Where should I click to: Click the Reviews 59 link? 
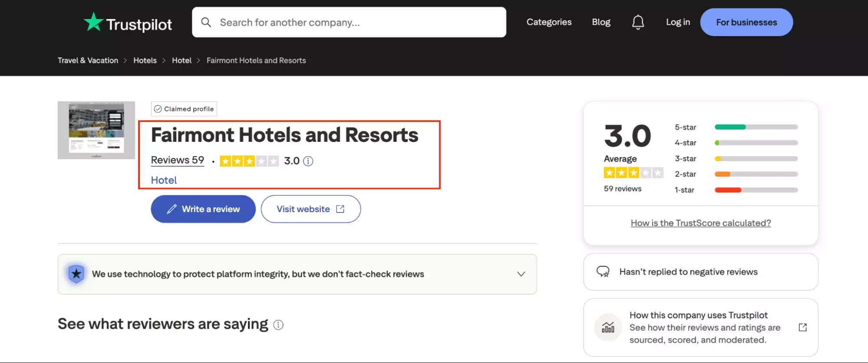(x=177, y=160)
